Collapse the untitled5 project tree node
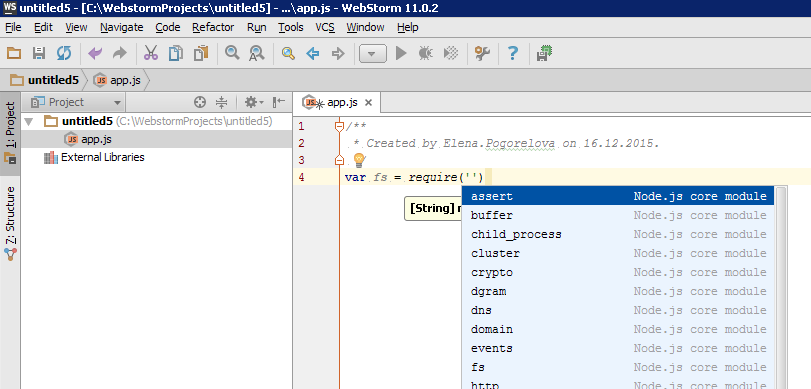 click(x=29, y=122)
